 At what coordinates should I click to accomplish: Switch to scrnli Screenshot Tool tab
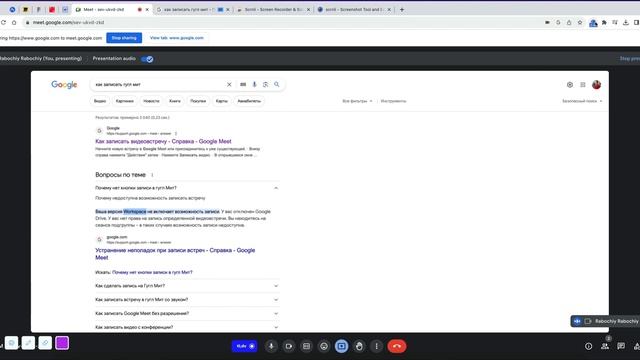point(354,9)
